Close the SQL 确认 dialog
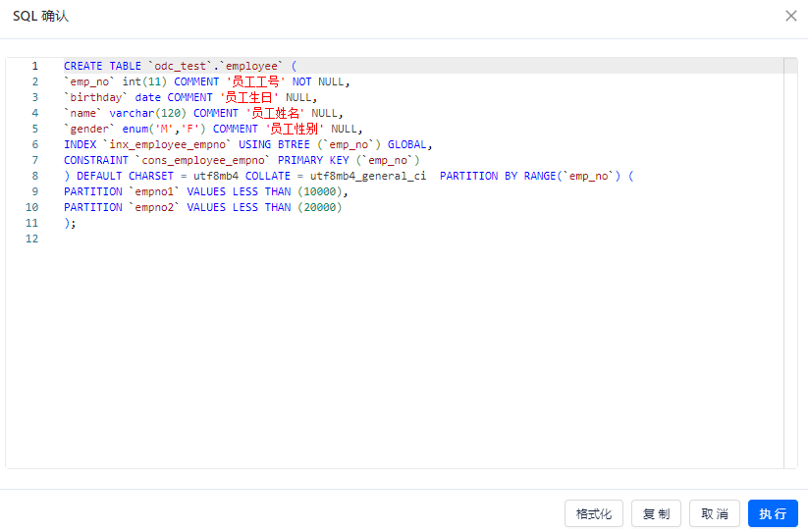The width and height of the screenshot is (808, 532). [791, 16]
